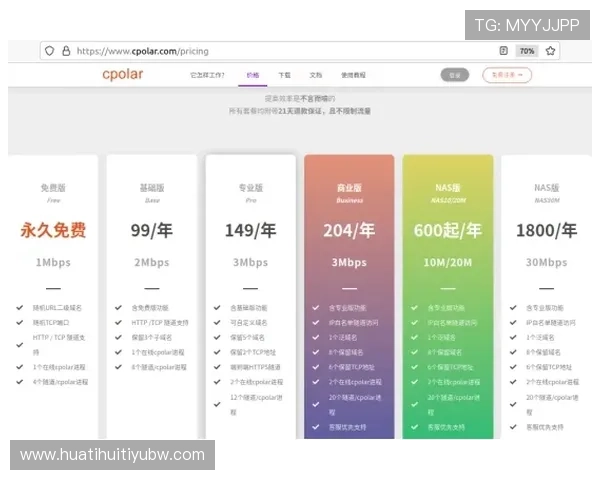Viewport: 600px width, 480px height.
Task: Click the 149/年 Pro plan price
Action: click(251, 230)
